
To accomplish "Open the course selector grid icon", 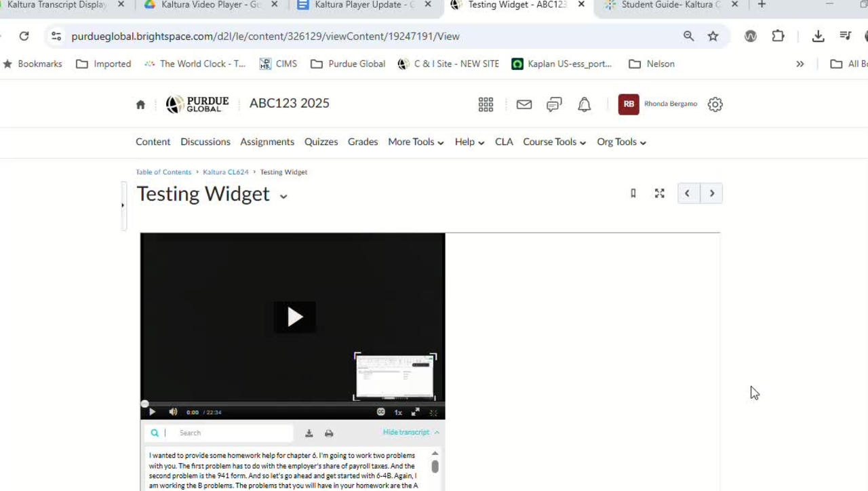I will tap(486, 104).
